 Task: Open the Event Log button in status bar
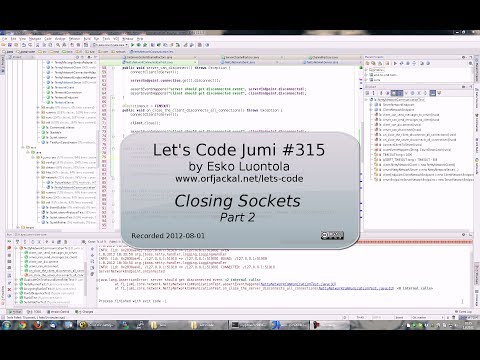(x=463, y=312)
